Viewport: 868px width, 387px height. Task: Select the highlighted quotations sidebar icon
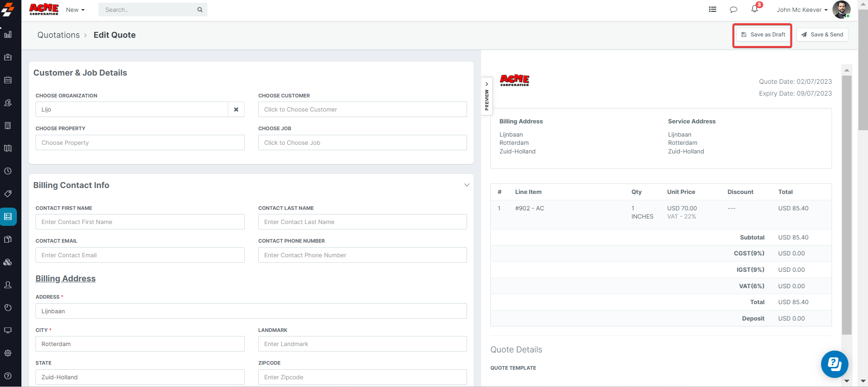(8, 217)
